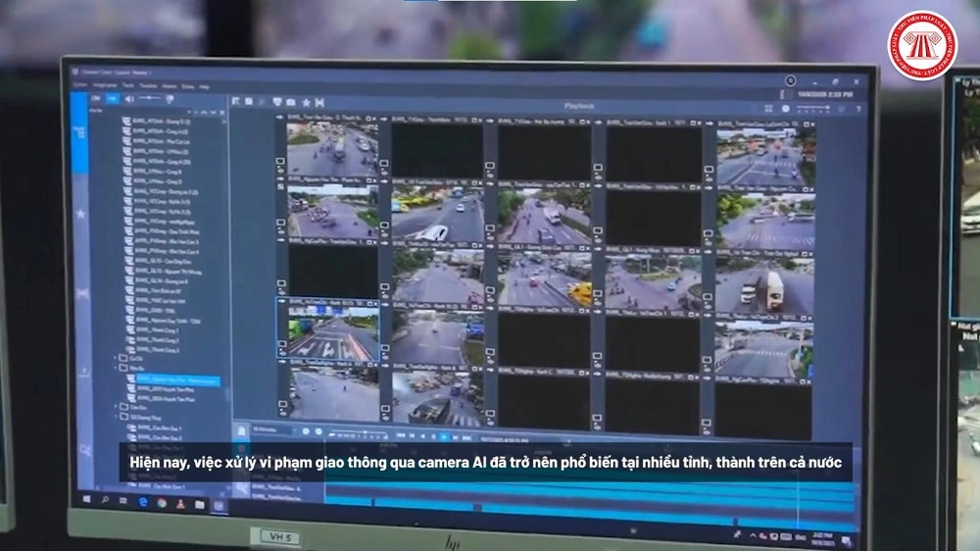Click the snapshot camera icon in the toolbar
This screenshot has width=980, height=551.
pos(291,102)
